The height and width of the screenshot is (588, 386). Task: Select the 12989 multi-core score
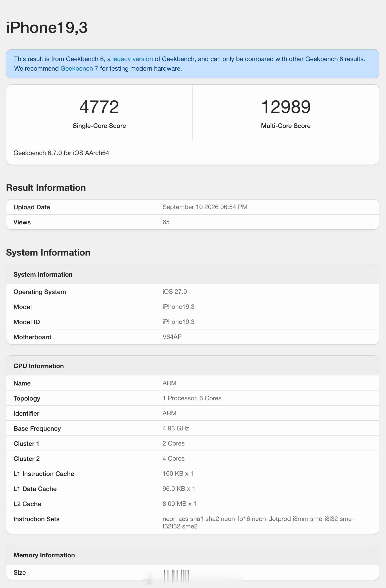(286, 107)
